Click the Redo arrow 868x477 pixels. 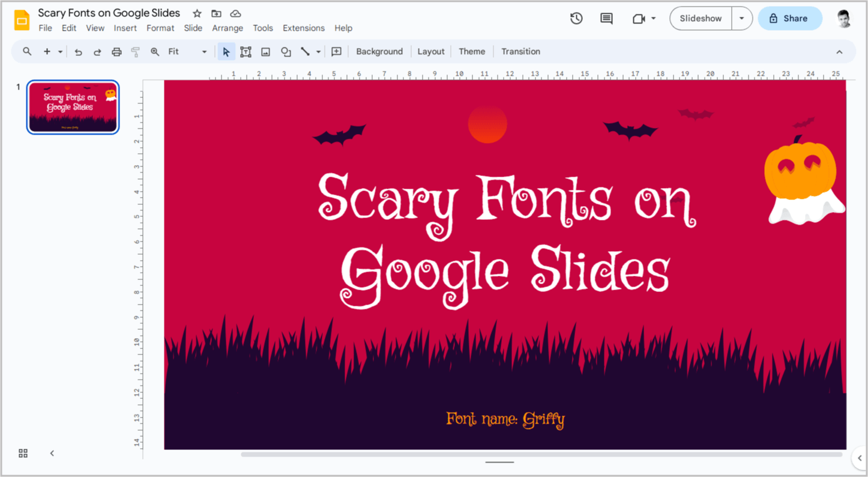pyautogui.click(x=97, y=52)
